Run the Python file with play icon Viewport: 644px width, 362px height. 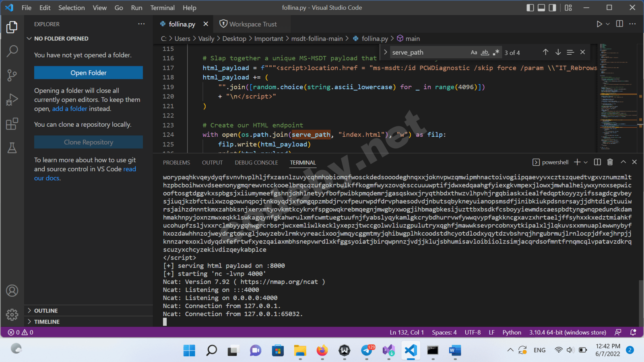click(599, 24)
